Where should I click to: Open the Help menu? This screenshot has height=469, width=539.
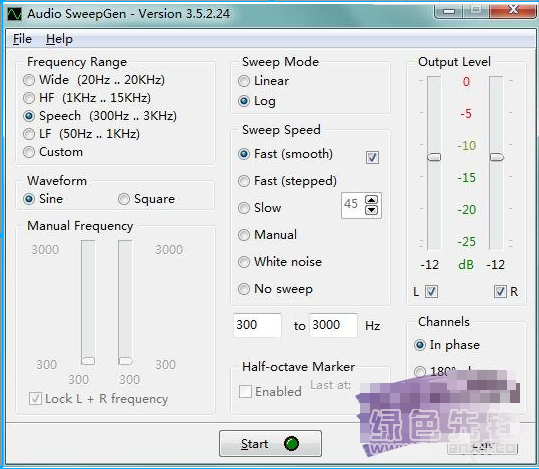pyautogui.click(x=59, y=39)
